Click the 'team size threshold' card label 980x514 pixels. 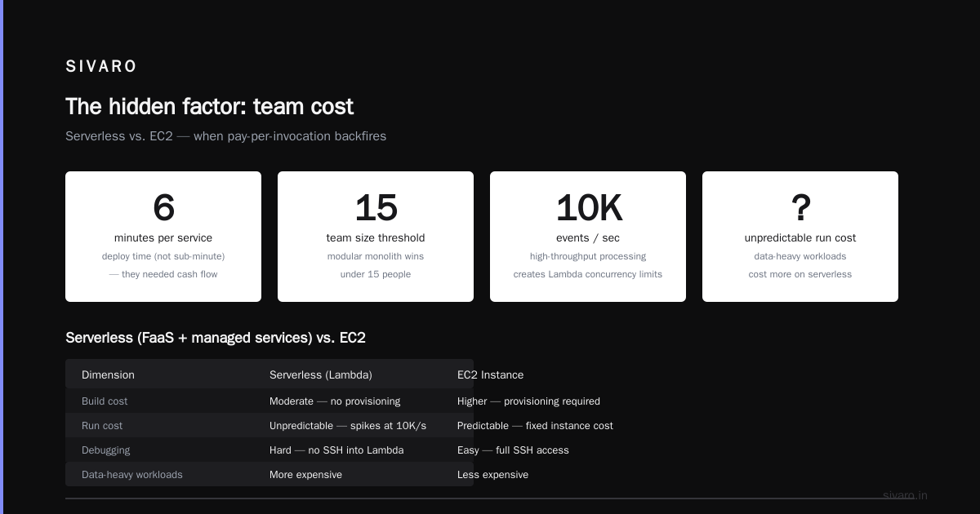tap(376, 238)
